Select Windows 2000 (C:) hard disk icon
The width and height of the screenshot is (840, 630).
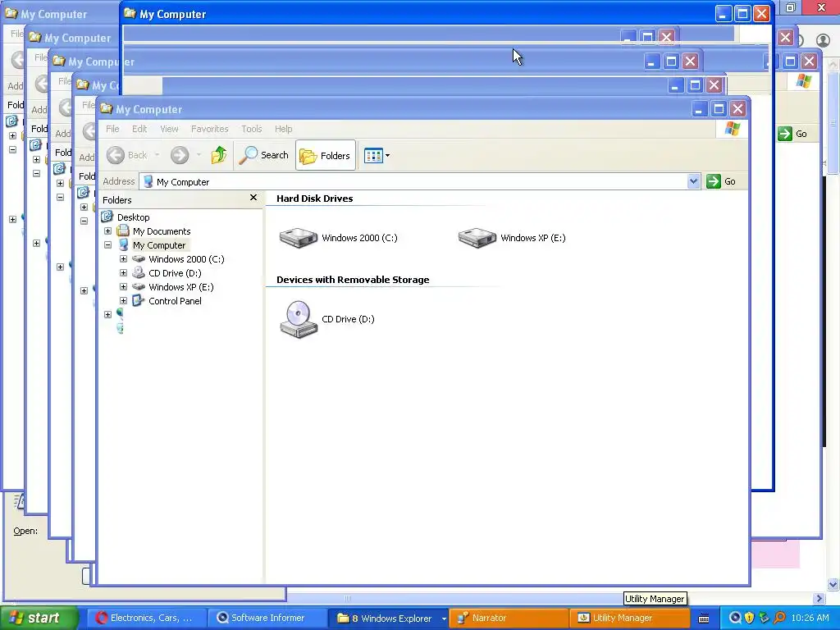299,238
